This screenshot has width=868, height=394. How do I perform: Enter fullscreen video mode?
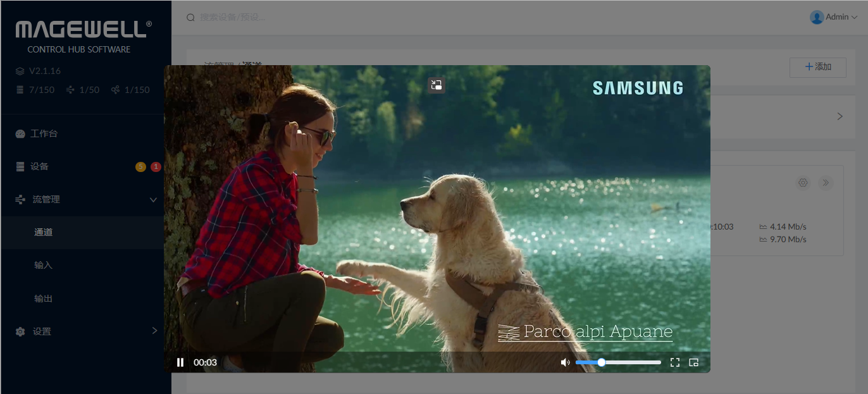pos(675,362)
